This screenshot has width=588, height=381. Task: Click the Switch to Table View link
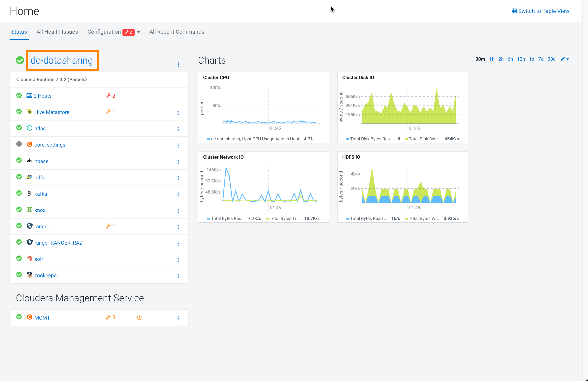point(543,11)
